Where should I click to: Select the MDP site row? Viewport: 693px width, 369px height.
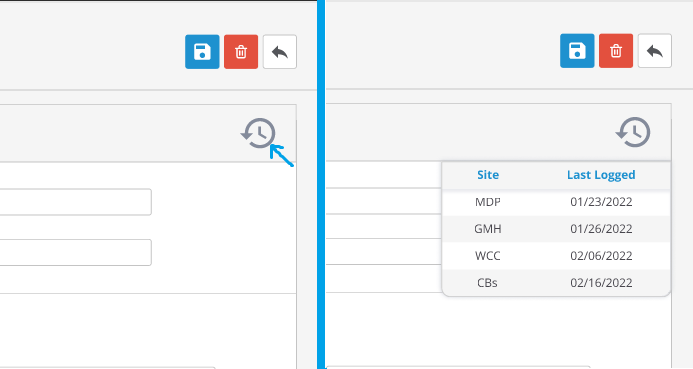pyautogui.click(x=556, y=202)
